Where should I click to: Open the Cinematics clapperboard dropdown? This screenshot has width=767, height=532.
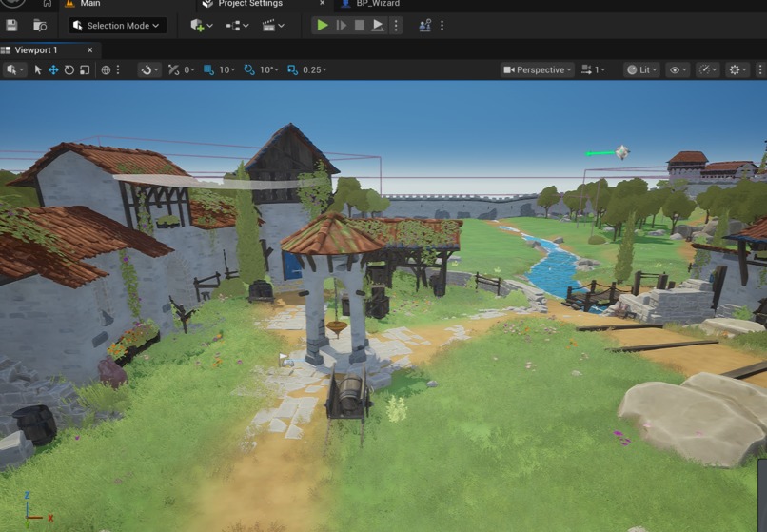(x=273, y=26)
